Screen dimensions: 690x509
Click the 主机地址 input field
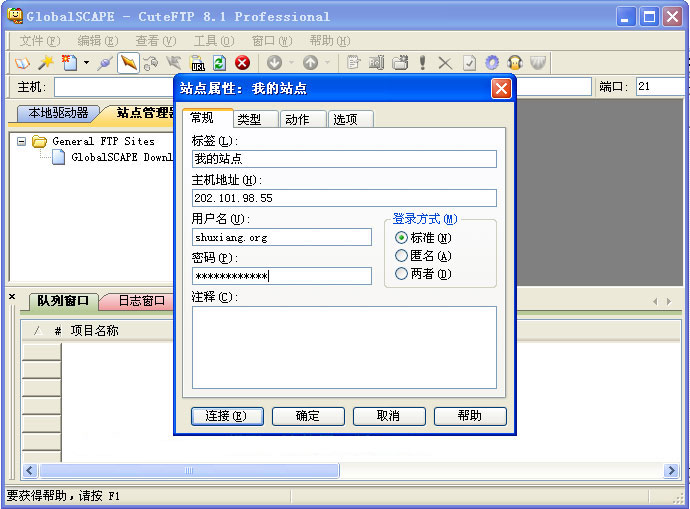click(344, 198)
